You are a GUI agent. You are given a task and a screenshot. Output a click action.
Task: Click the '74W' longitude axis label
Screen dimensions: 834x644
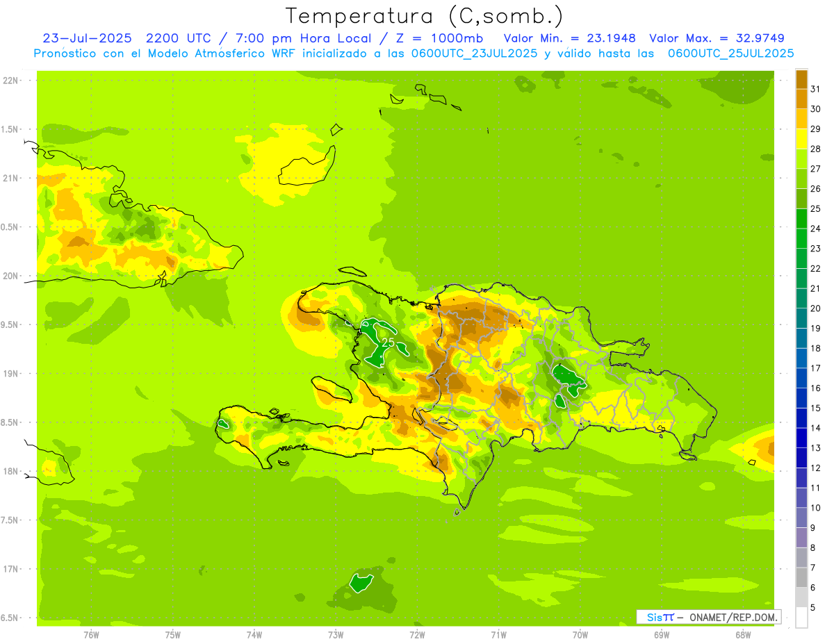254,634
